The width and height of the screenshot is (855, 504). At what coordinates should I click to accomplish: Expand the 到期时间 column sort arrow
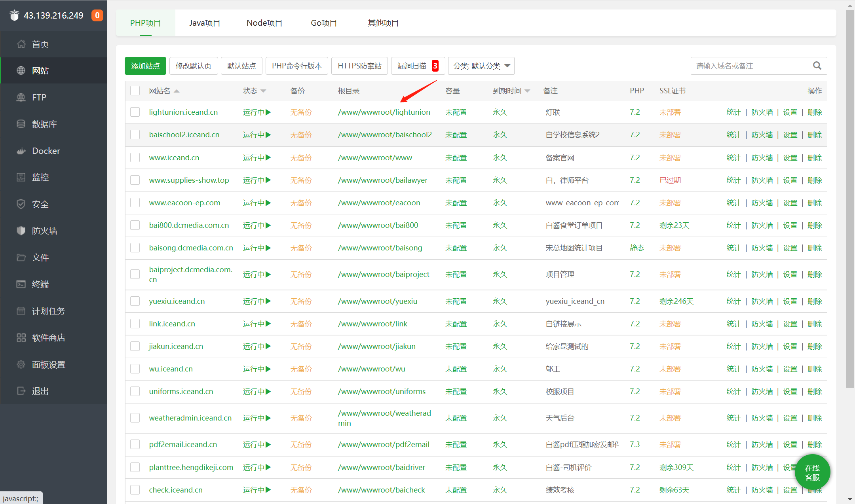[x=527, y=91]
